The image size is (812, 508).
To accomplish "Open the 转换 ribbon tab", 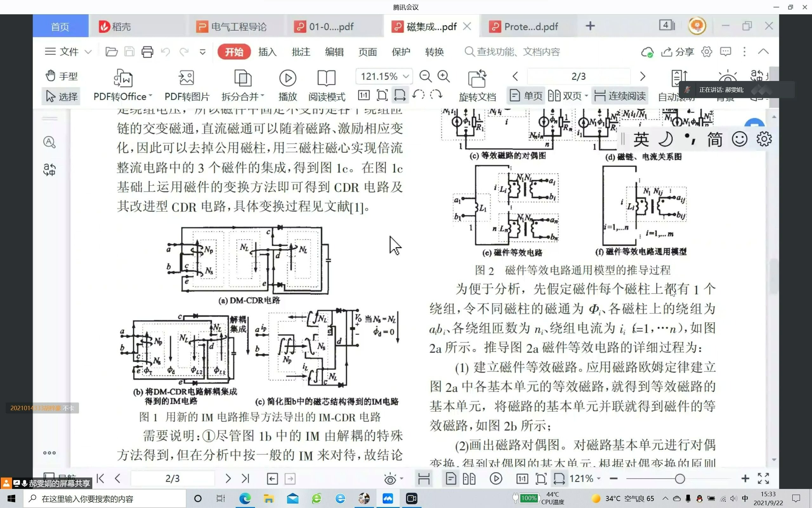I will click(435, 52).
